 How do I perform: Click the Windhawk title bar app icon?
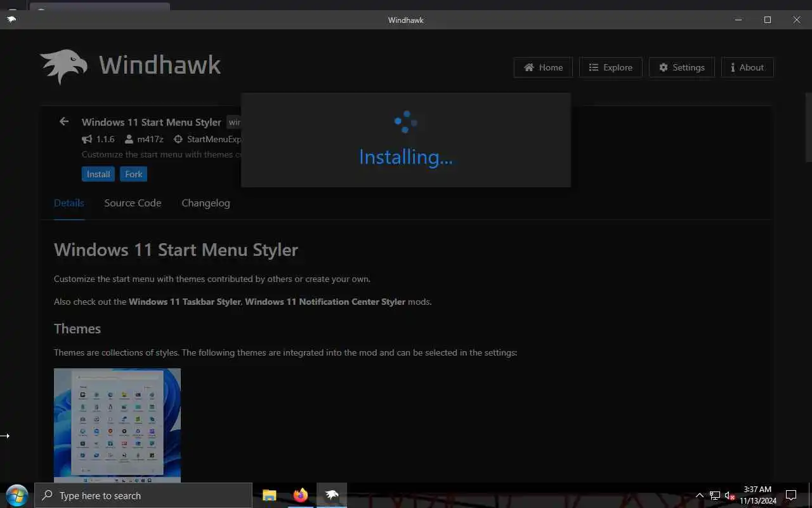tap(11, 20)
